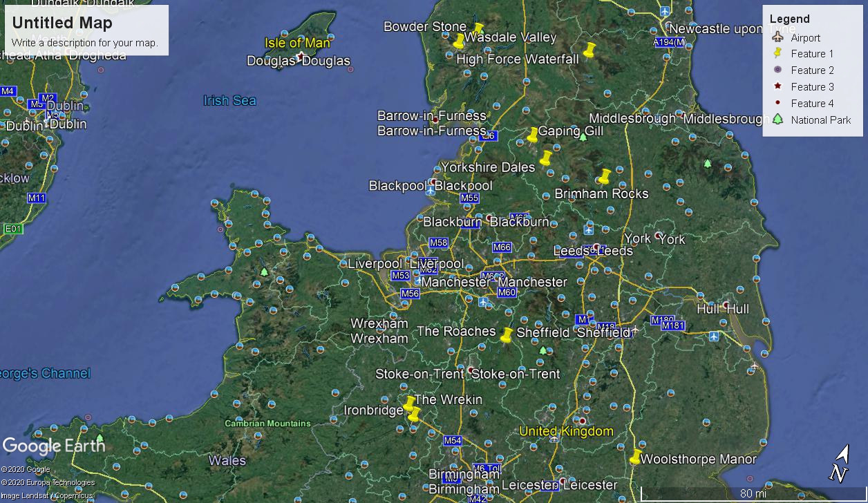Screen dimensions: 868x503
Task: Click the Feature 3 star entry in Legend
Action: (x=806, y=87)
